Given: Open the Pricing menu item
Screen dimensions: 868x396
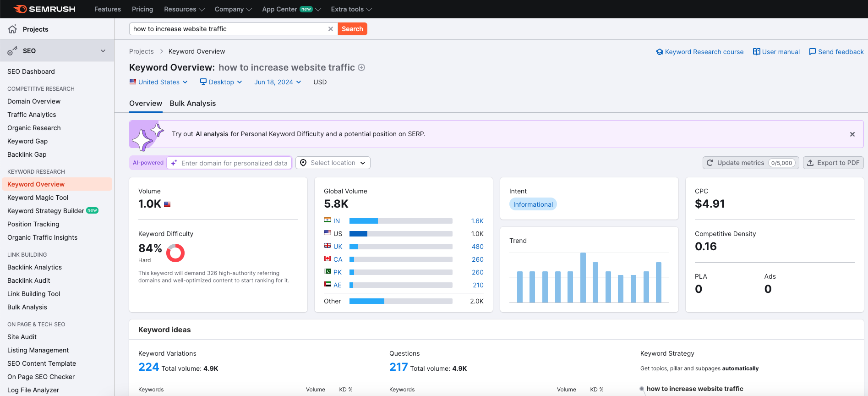Looking at the screenshot, I should (142, 9).
